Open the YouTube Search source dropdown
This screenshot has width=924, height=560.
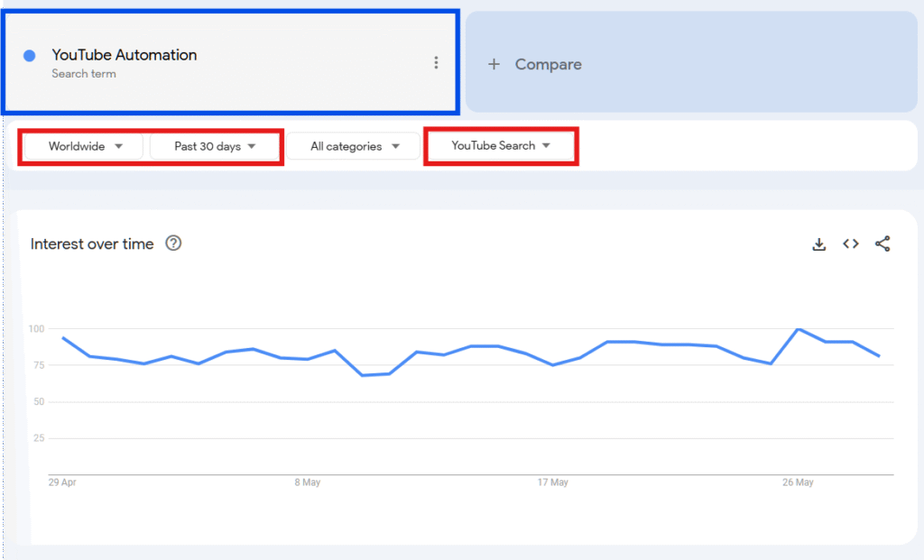(500, 145)
